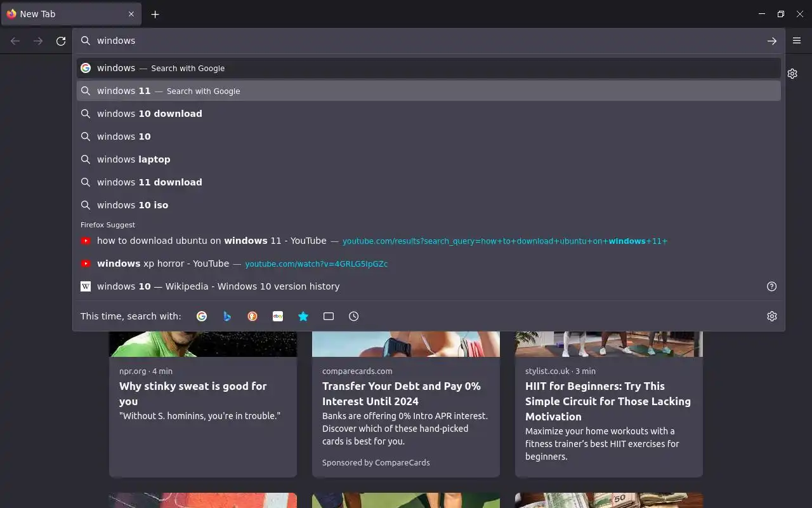The image size is (812, 508).
Task: Select the New Tab tab
Action: click(x=71, y=14)
